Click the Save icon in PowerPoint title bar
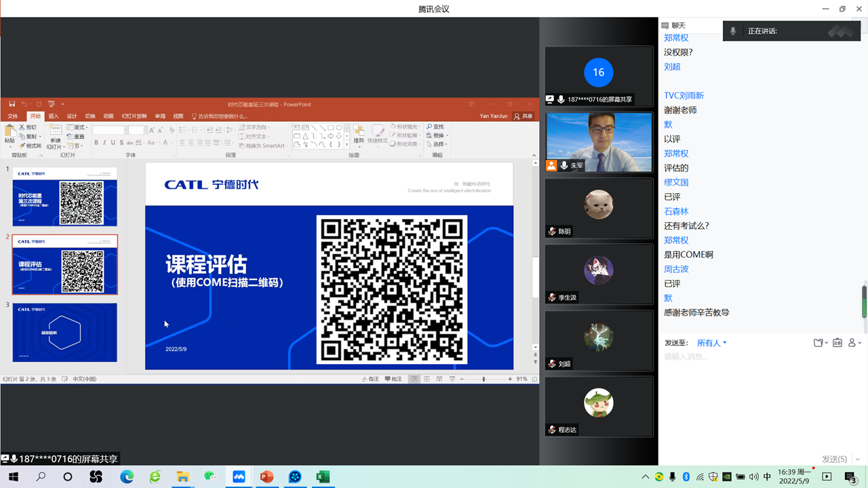The height and width of the screenshot is (488, 868). pyautogui.click(x=12, y=104)
